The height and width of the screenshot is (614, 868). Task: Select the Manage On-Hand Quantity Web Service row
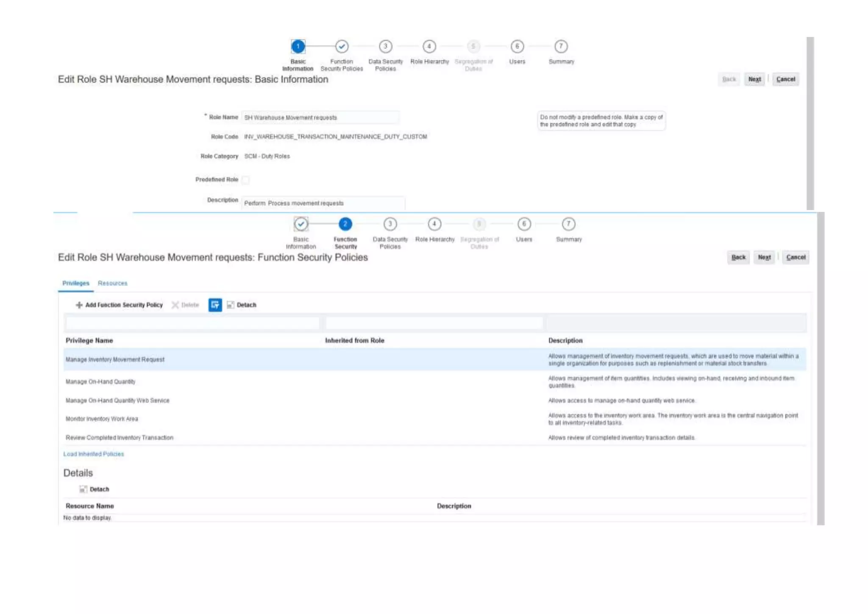tap(117, 400)
